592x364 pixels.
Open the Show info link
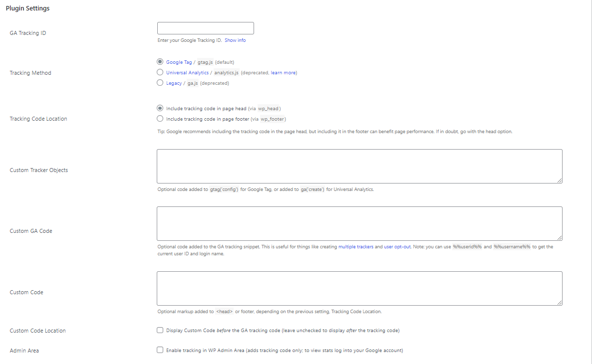[x=235, y=40]
